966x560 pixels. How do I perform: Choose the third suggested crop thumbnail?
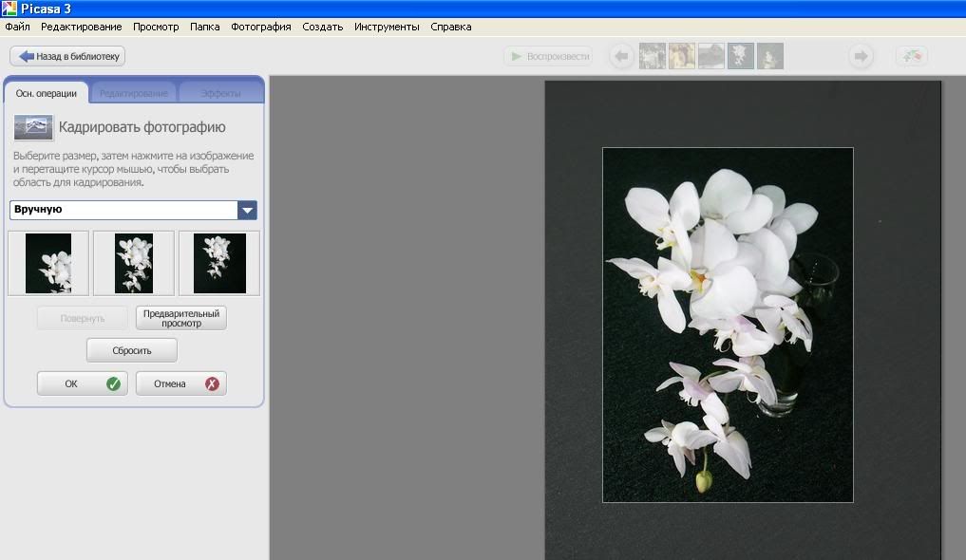(x=219, y=263)
